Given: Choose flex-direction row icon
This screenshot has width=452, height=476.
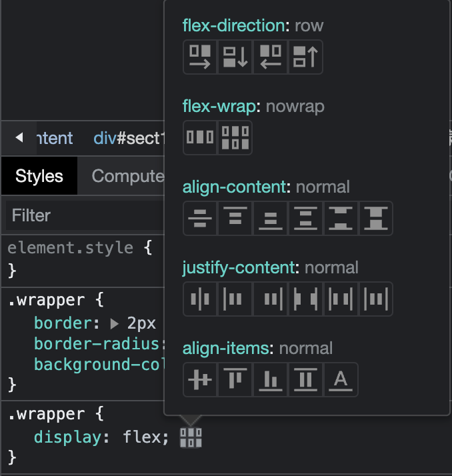Looking at the screenshot, I should tap(200, 57).
